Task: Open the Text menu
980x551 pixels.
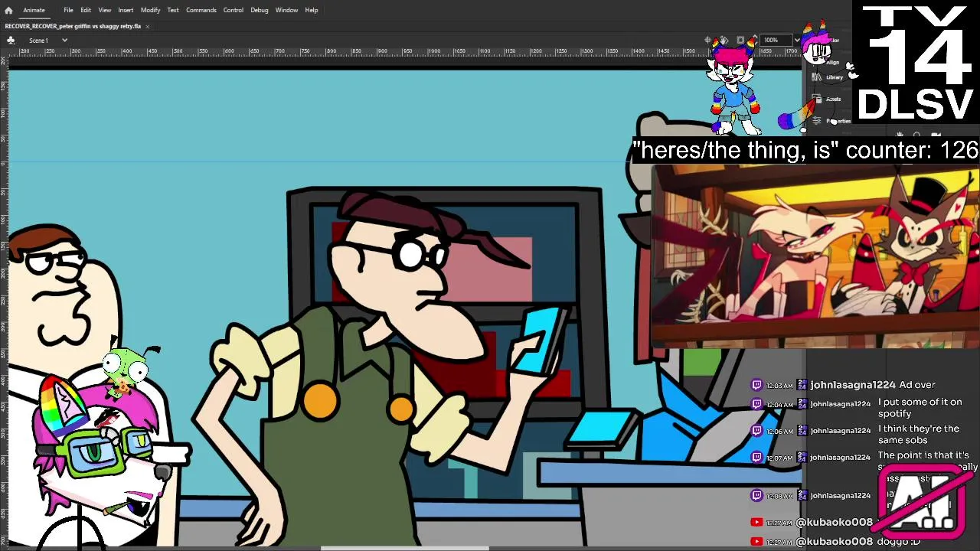Action: coord(173,10)
